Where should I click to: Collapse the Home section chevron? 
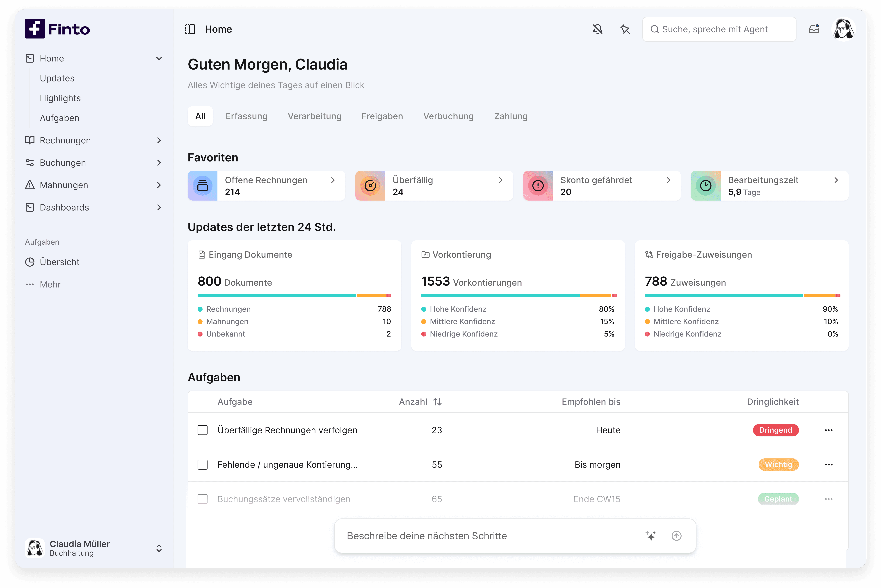pos(159,59)
